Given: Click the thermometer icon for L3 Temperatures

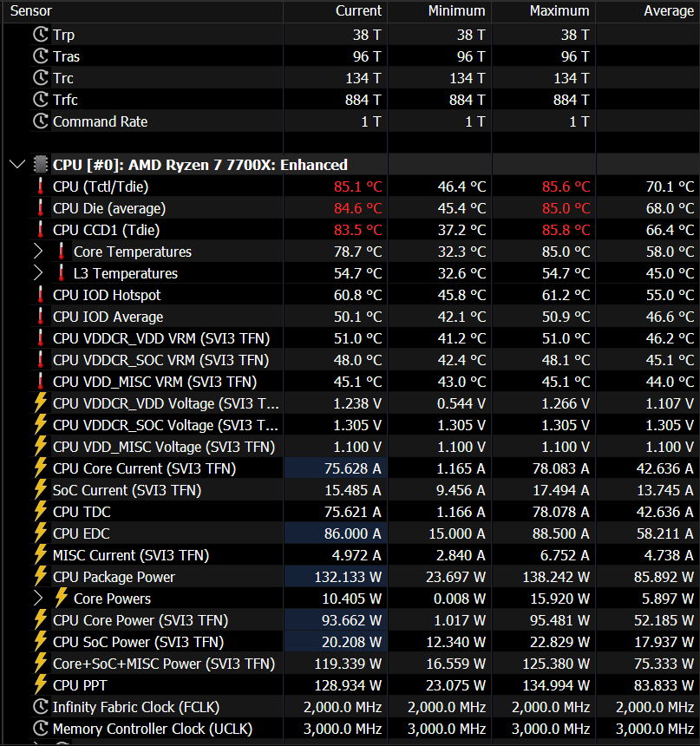Looking at the screenshot, I should coord(62,273).
